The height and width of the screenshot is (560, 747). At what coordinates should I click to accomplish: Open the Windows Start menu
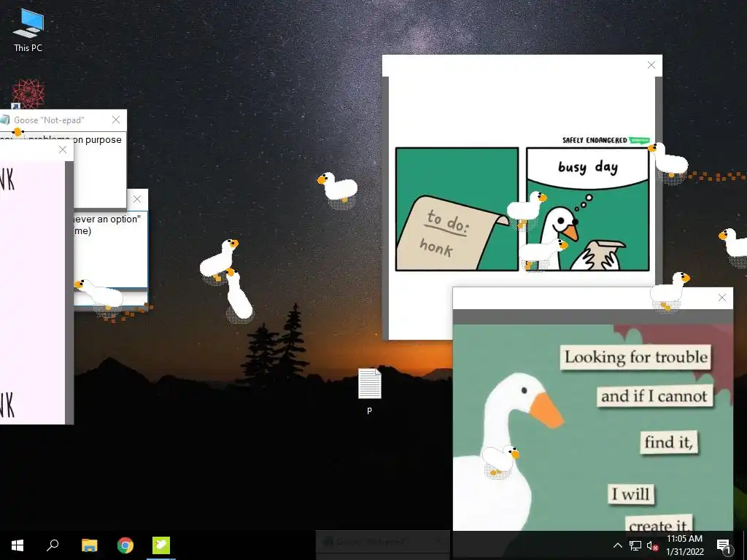tap(18, 545)
